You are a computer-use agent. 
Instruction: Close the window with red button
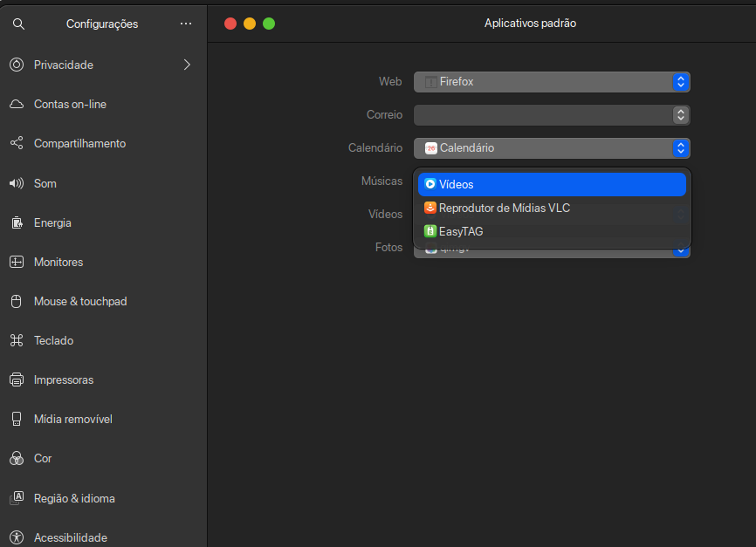coord(230,24)
